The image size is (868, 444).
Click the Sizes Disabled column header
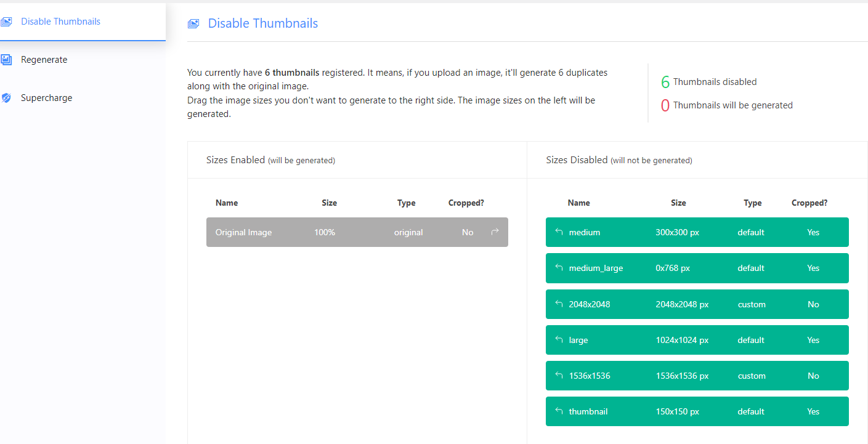tap(619, 160)
